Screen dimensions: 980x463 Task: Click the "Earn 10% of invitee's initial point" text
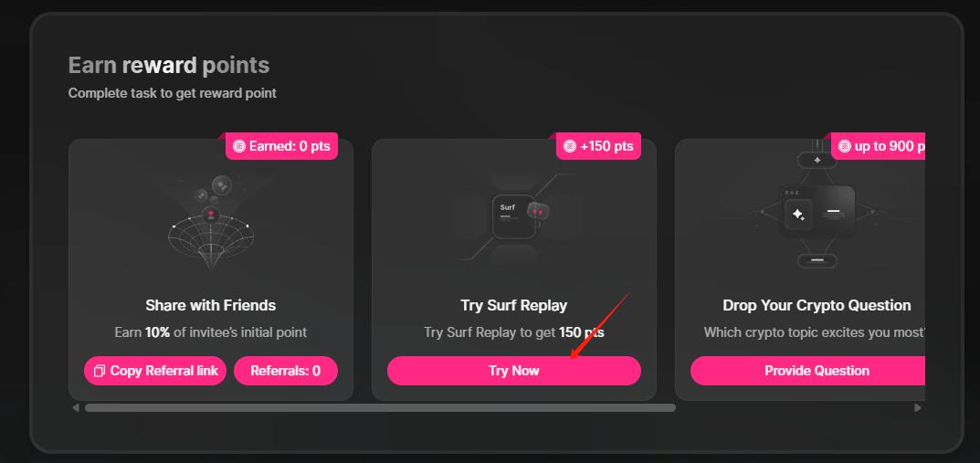[x=210, y=332]
